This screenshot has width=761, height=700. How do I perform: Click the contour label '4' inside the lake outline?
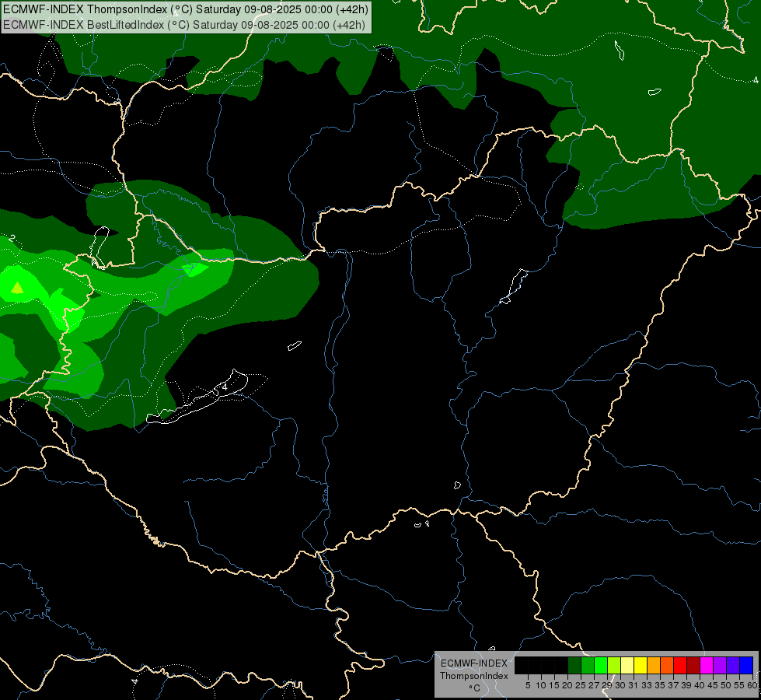(x=224, y=387)
